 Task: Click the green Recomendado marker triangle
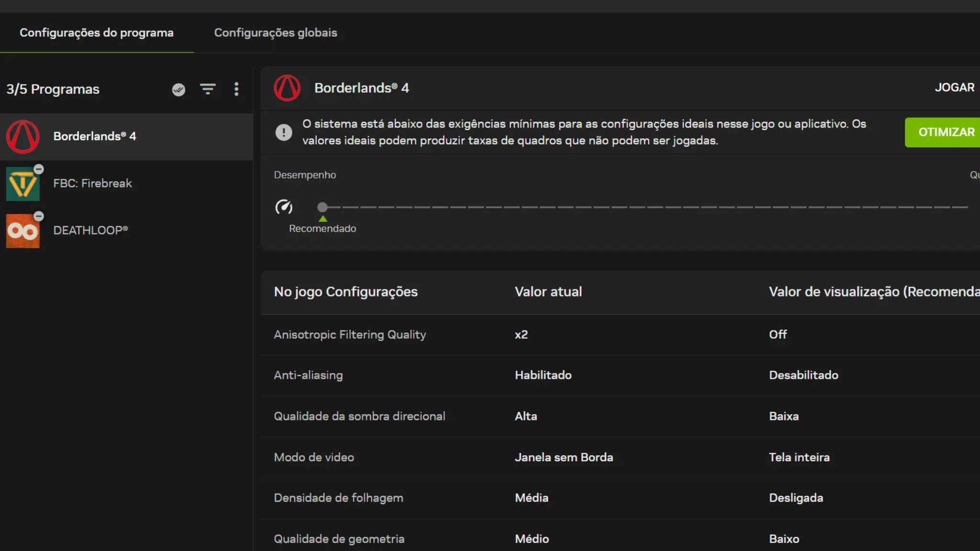pyautogui.click(x=323, y=219)
